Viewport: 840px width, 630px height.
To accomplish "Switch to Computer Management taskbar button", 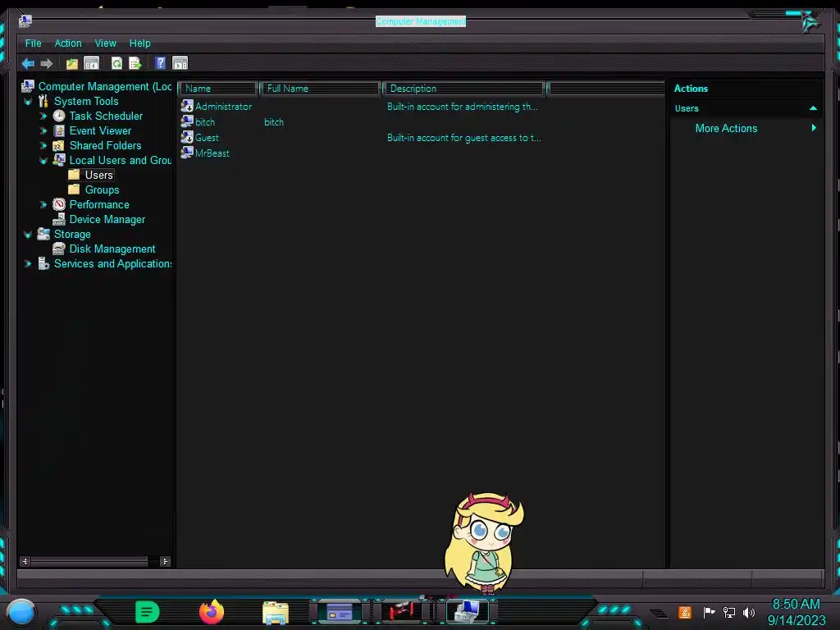I will 468,611.
